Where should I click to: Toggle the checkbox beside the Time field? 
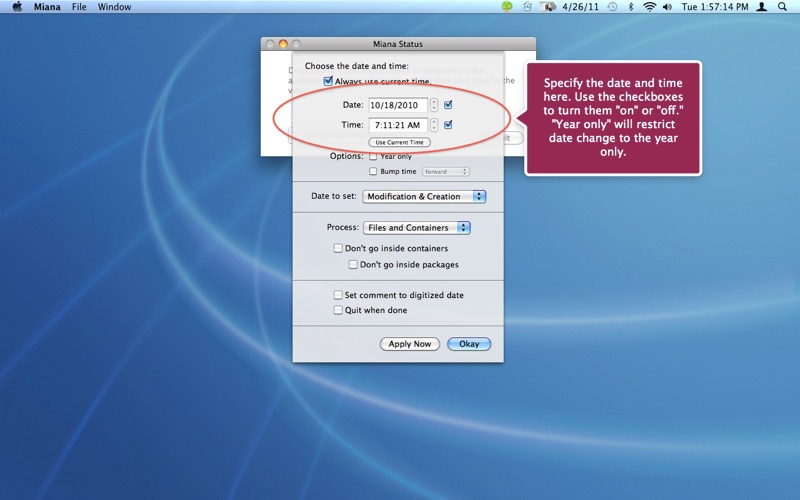(448, 124)
